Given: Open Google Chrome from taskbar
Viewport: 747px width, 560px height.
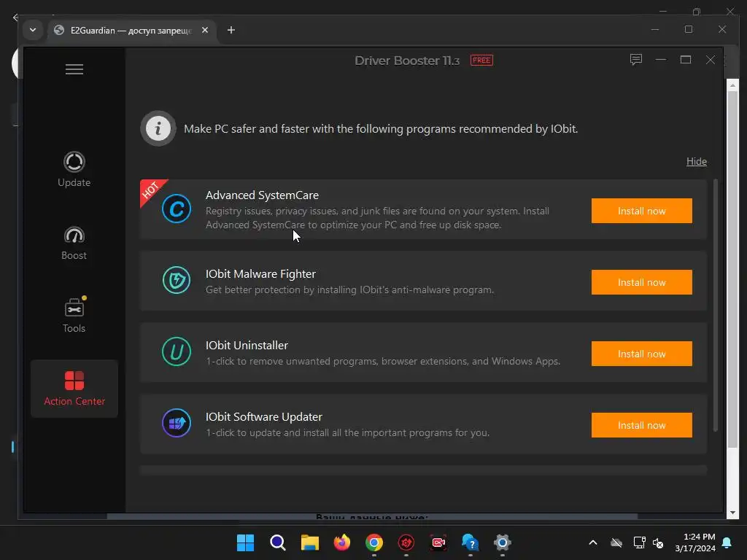Looking at the screenshot, I should 374,542.
